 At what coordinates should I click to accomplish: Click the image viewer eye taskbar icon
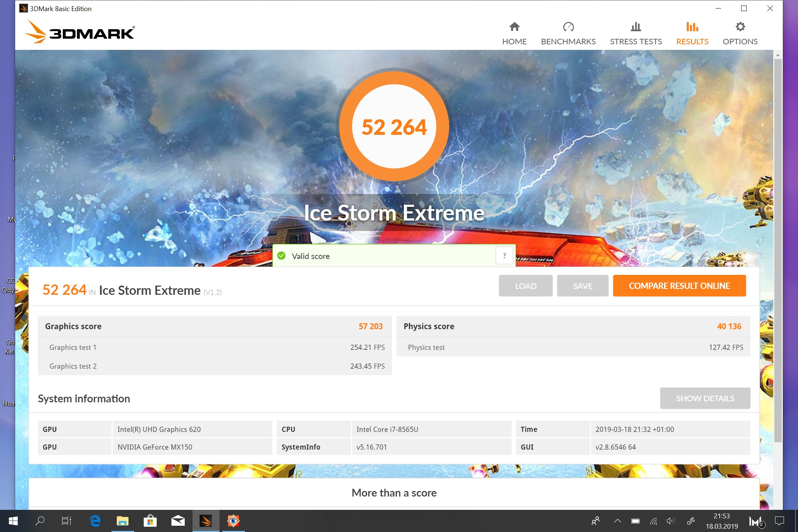click(233, 521)
